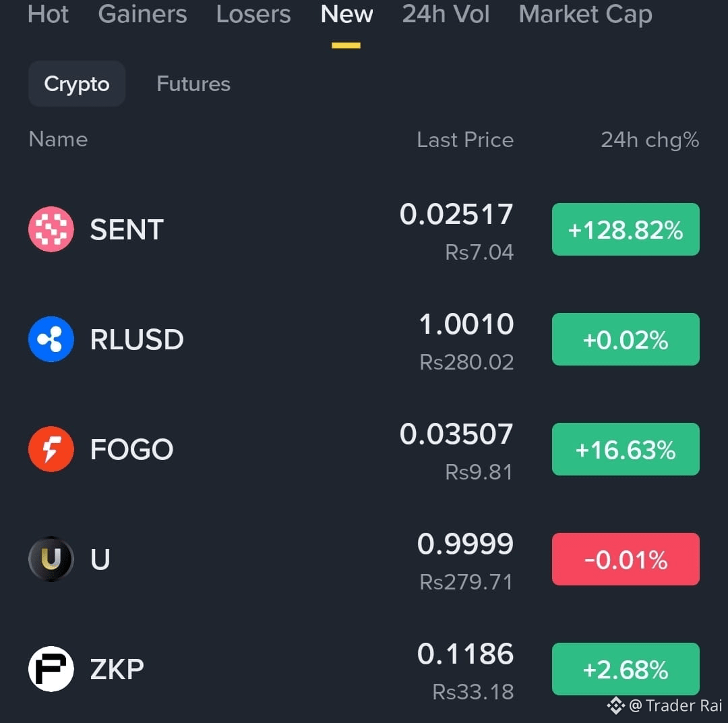Image resolution: width=728 pixels, height=723 pixels.
Task: Tap the black ZKP circular emblem
Action: [x=51, y=668]
